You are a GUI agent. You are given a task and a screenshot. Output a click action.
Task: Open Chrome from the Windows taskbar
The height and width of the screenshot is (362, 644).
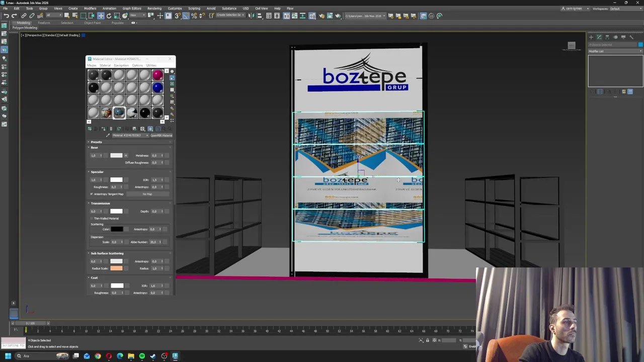pyautogui.click(x=98, y=356)
